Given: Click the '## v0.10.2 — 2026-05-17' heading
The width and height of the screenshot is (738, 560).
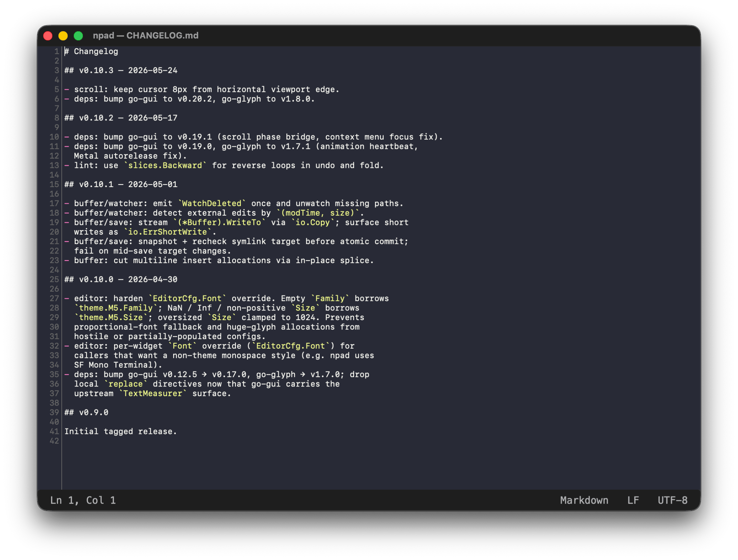Looking at the screenshot, I should click(x=121, y=118).
